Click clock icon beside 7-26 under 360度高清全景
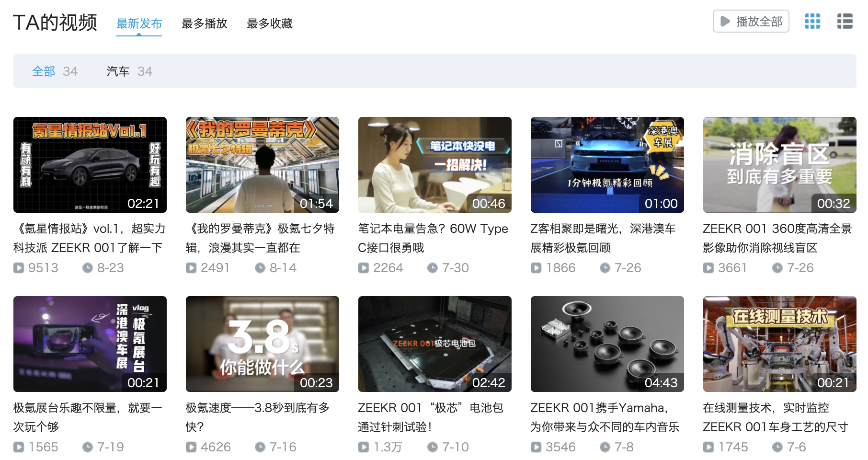This screenshot has height=460, width=868. tap(777, 268)
